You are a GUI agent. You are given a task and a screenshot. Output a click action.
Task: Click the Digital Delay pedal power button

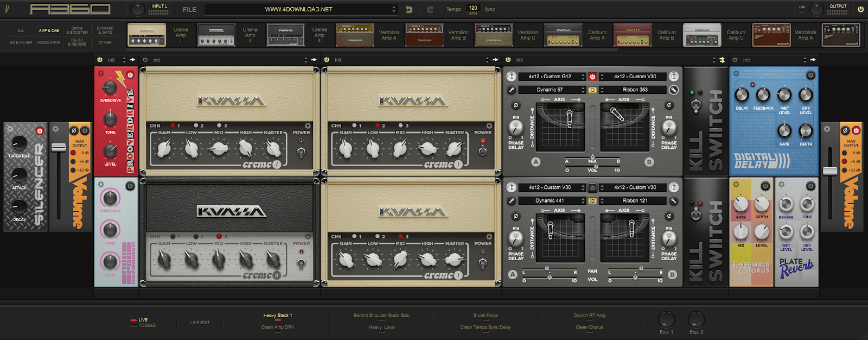(810, 75)
